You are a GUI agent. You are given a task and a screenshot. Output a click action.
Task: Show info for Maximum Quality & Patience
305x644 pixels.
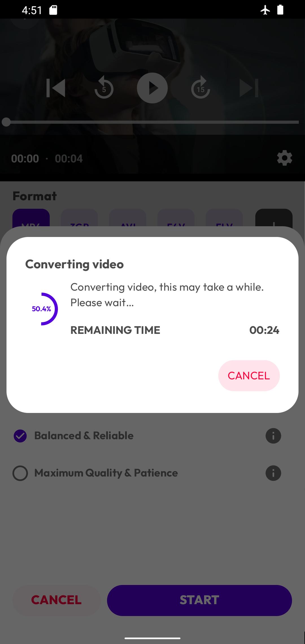click(x=273, y=473)
